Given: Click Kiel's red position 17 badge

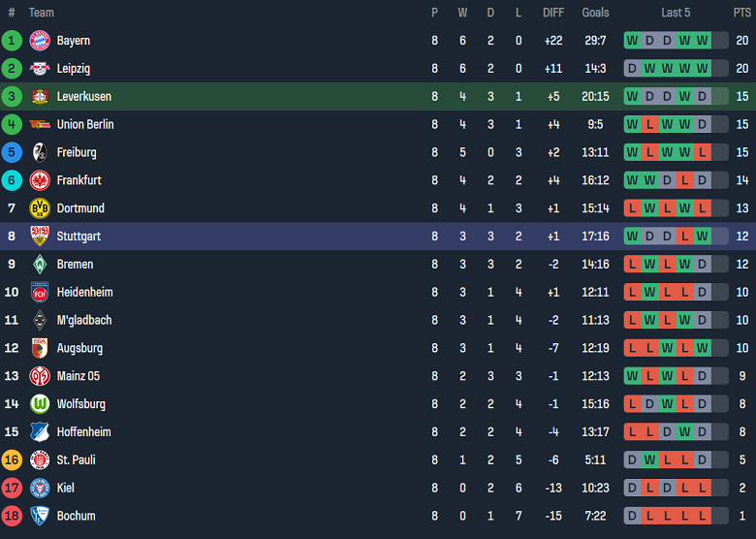Looking at the screenshot, I should pos(12,488).
